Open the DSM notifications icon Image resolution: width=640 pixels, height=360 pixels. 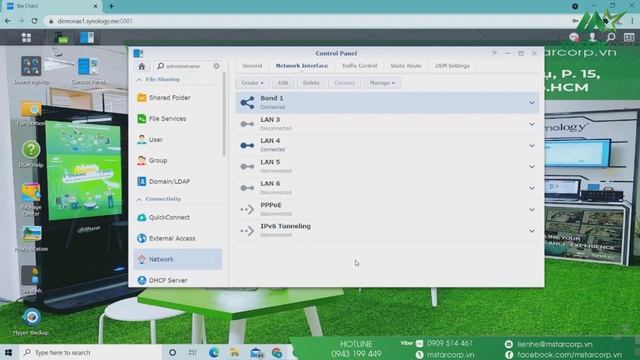574,38
